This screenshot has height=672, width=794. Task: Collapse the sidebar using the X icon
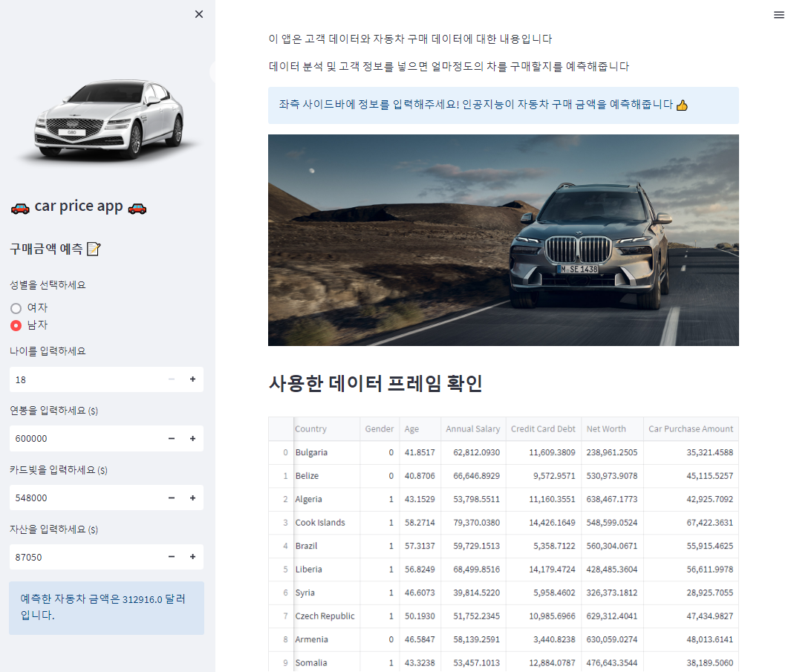[198, 14]
